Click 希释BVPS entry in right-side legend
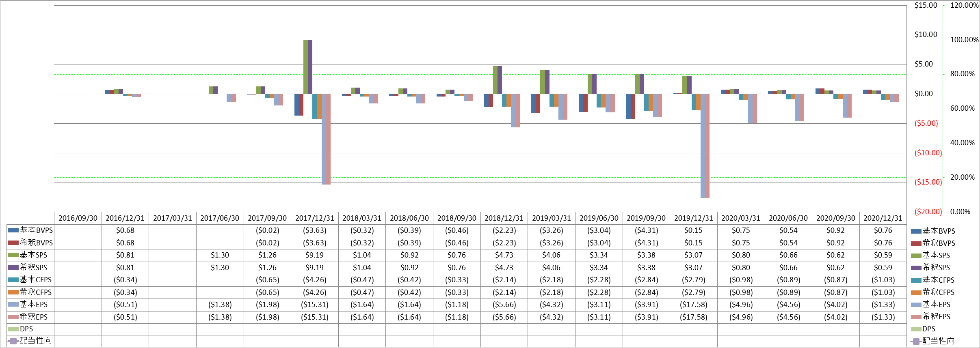Image resolution: width=980 pixels, height=348 pixels. point(933,243)
